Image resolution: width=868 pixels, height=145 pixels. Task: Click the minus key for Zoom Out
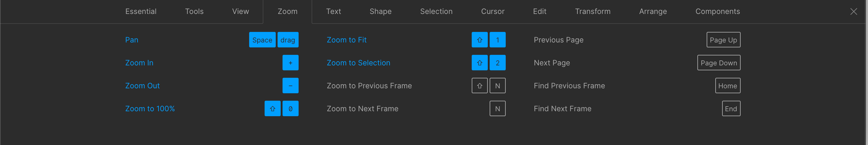(x=290, y=86)
